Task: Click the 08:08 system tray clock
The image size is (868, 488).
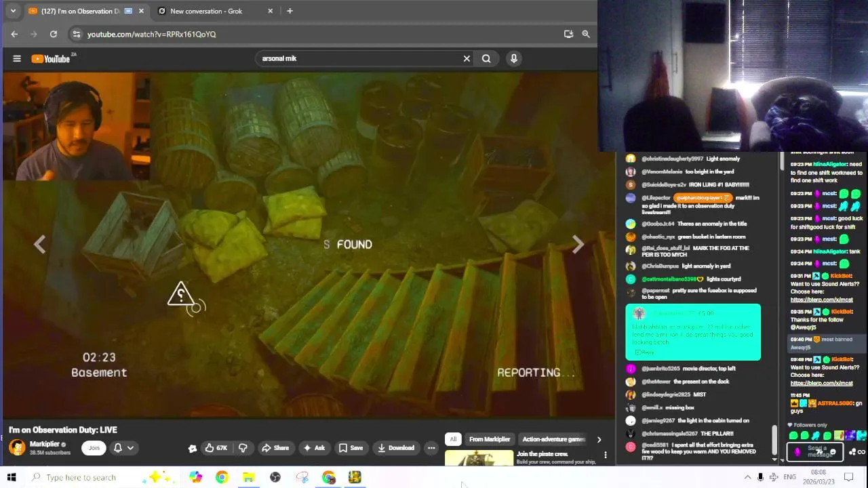Action: click(818, 477)
